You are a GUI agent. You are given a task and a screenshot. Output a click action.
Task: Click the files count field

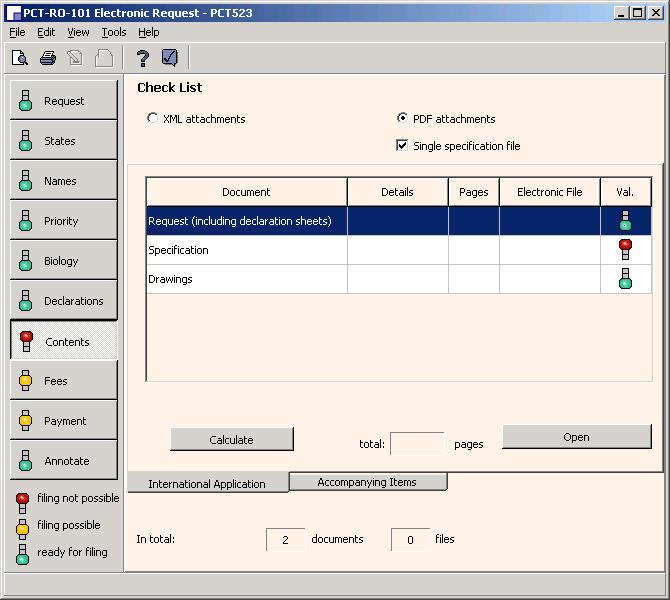410,540
